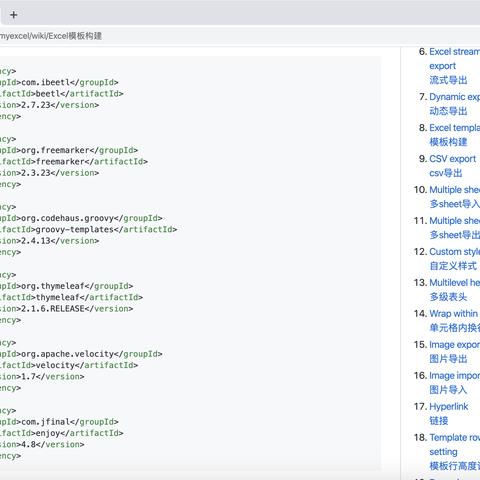Open the 动态导出 sidebar link
Image resolution: width=480 pixels, height=480 pixels.
tap(448, 111)
